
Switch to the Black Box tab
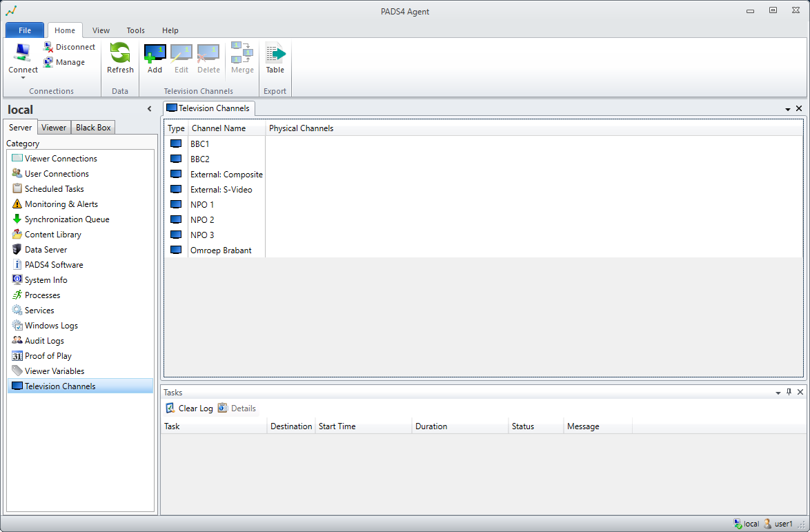point(93,128)
